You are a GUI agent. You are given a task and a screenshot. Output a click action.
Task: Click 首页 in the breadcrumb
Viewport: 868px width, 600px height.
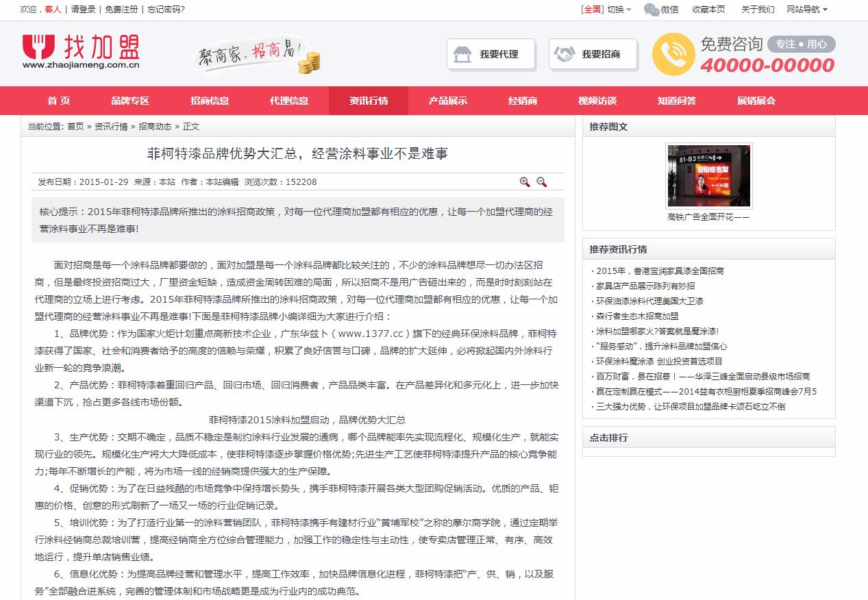(x=75, y=127)
